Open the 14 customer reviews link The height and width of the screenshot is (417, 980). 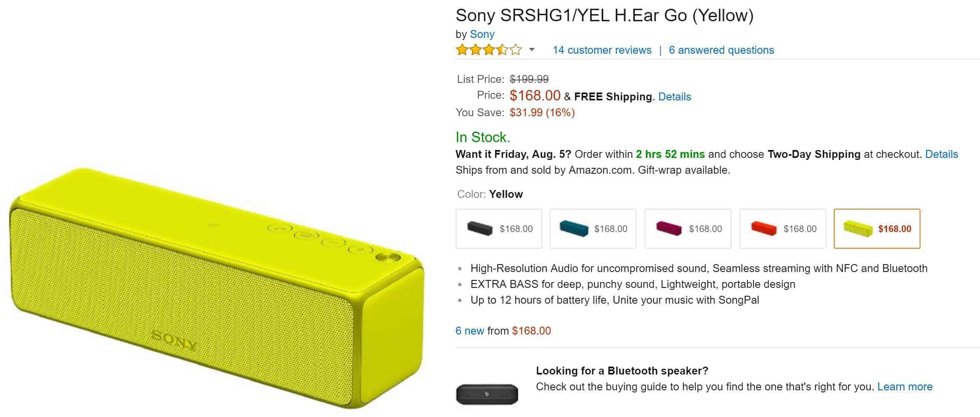click(x=602, y=50)
